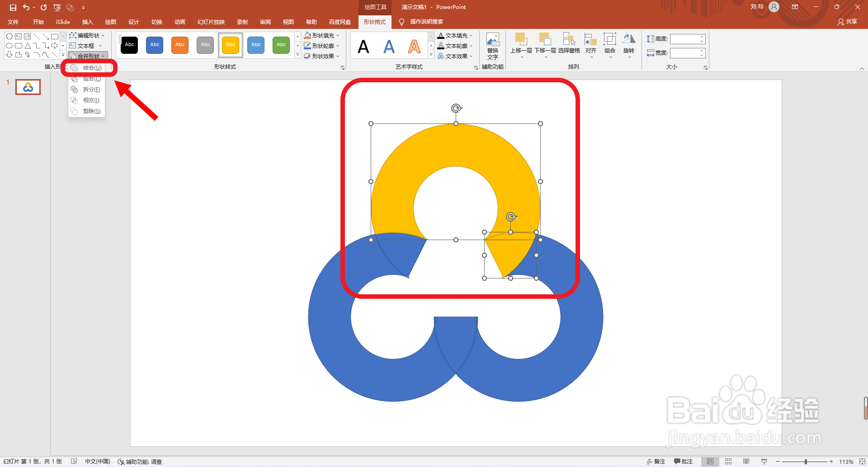Select the rounded rectangle shape in gallery

19,46
